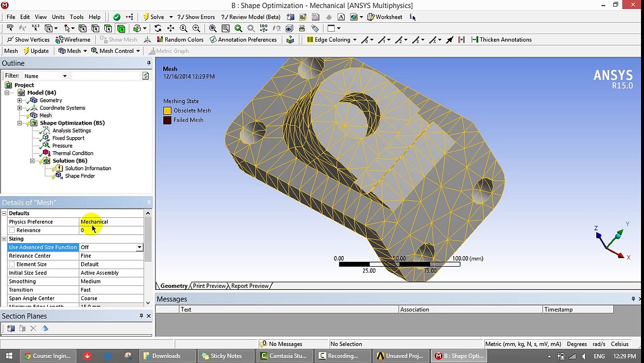Click Review Model (Beta) button
The image size is (644, 363).
pos(251,17)
